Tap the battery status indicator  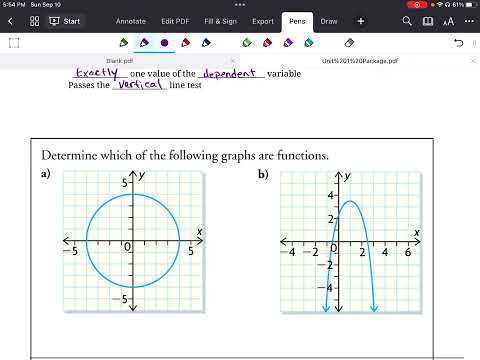pyautogui.click(x=471, y=5)
